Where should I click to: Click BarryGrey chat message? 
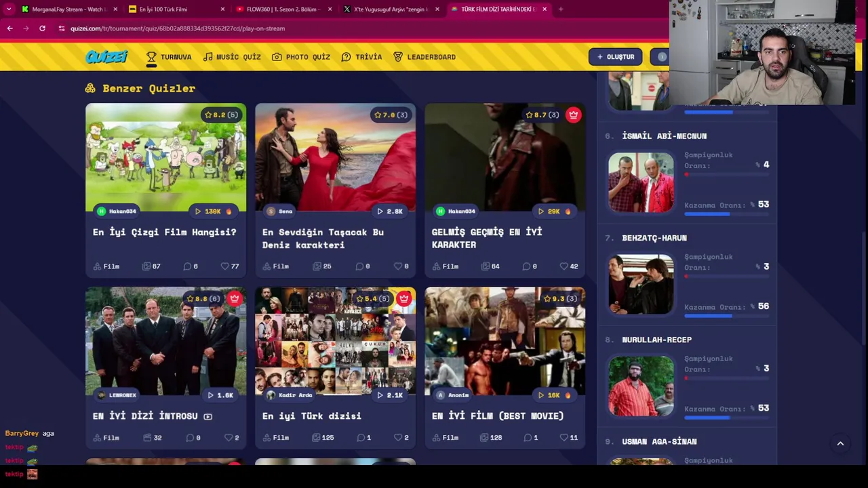tap(29, 433)
